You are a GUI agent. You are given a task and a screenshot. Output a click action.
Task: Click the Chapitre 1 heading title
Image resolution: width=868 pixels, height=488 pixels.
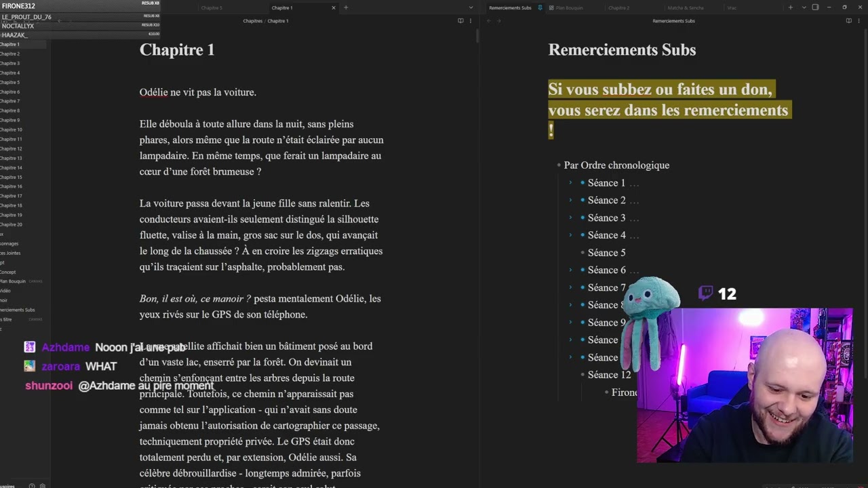click(x=177, y=49)
